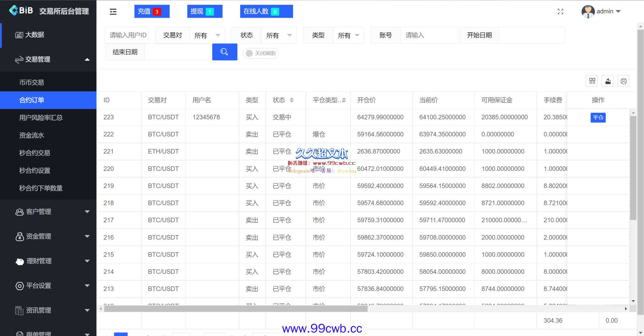
Task: Click the 平台设置 gear icon
Action: [x=19, y=286]
